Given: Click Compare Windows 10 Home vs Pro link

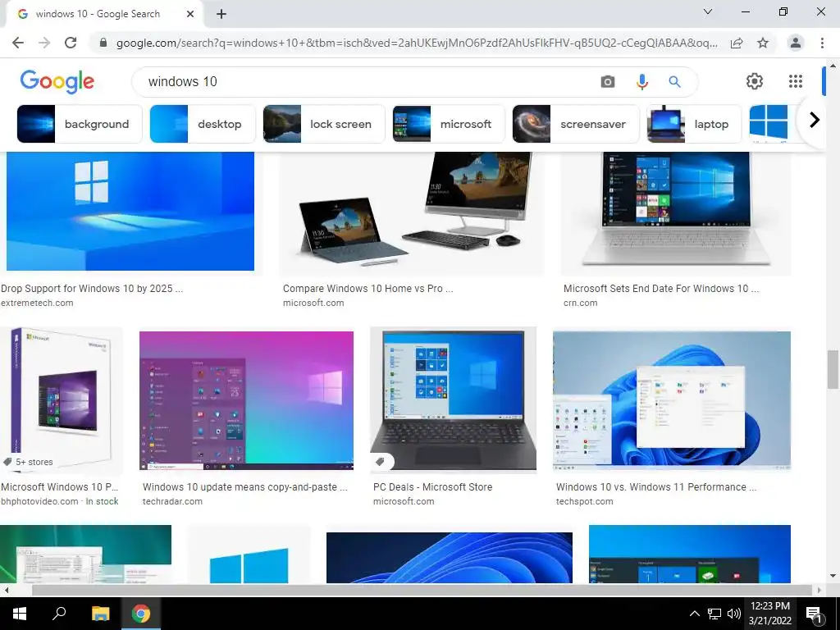Looking at the screenshot, I should (x=367, y=288).
